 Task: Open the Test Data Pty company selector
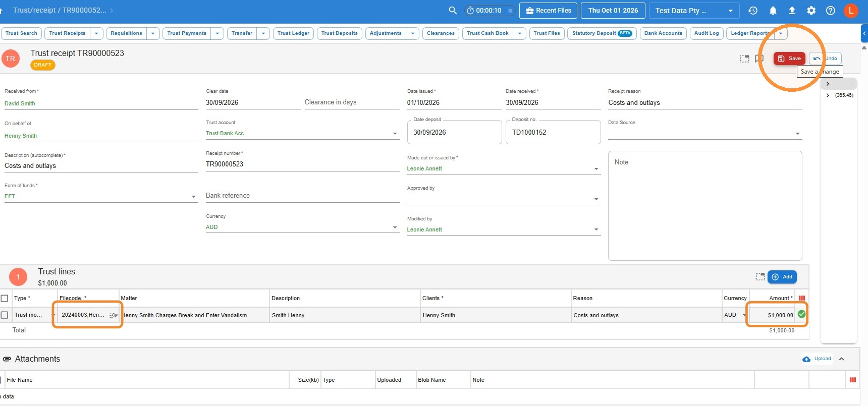coord(694,11)
